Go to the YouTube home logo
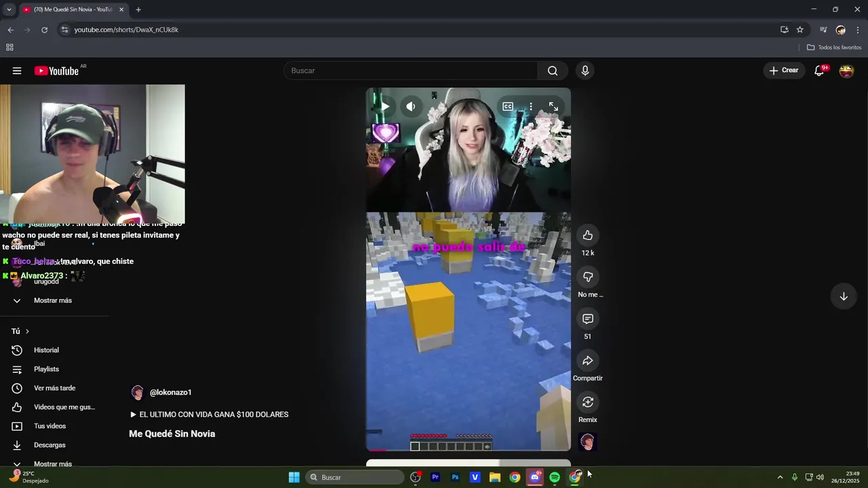Image resolution: width=868 pixels, height=488 pixels. click(57, 70)
